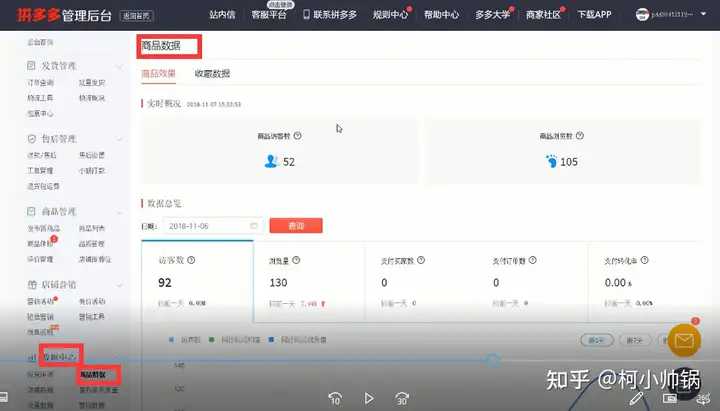This screenshot has height=411, width=720.
Task: Click the red 查询 button
Action: click(296, 225)
